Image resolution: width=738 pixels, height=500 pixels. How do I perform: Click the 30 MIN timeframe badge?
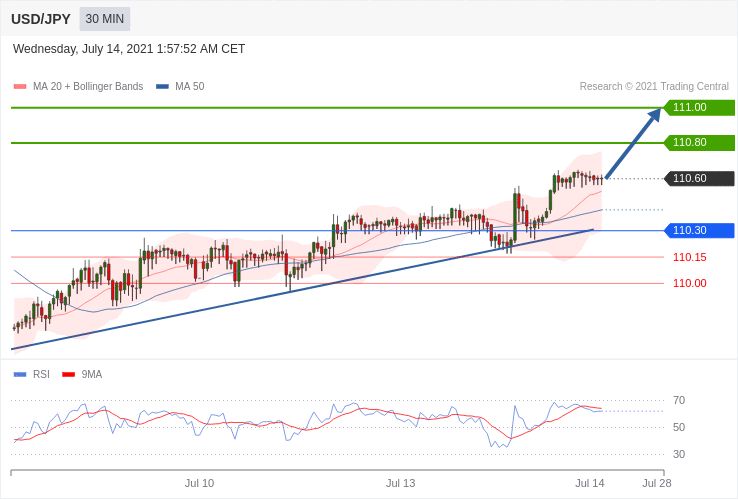(104, 19)
